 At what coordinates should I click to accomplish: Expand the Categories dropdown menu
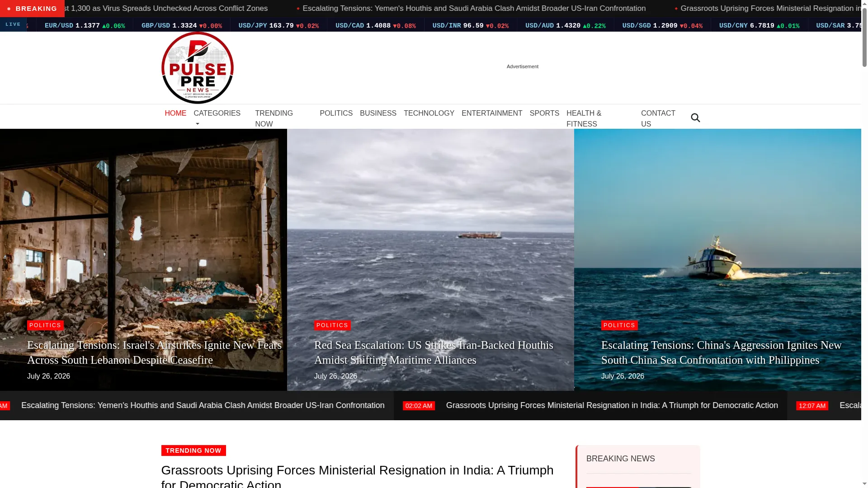(x=217, y=118)
